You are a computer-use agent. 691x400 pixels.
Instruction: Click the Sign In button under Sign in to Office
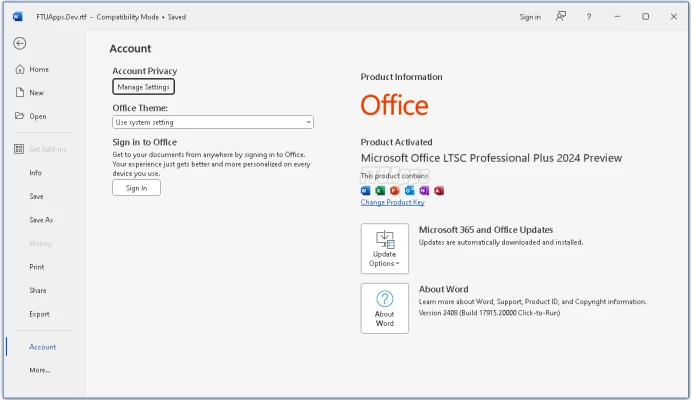click(x=137, y=188)
